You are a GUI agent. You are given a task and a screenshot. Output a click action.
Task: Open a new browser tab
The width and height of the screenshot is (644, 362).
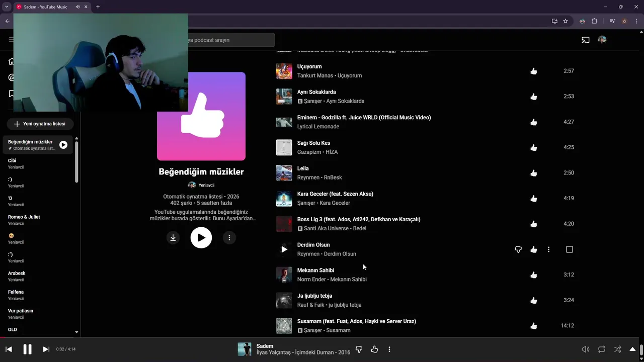(98, 7)
